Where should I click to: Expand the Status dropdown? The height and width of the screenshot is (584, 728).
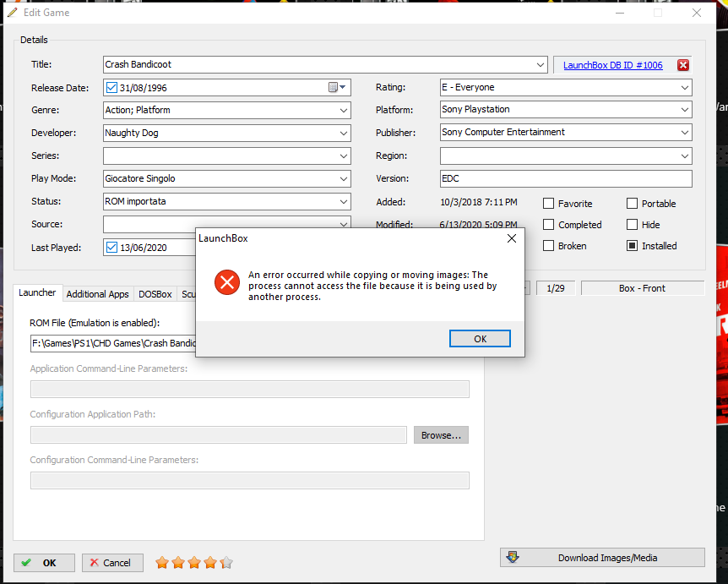[344, 202]
